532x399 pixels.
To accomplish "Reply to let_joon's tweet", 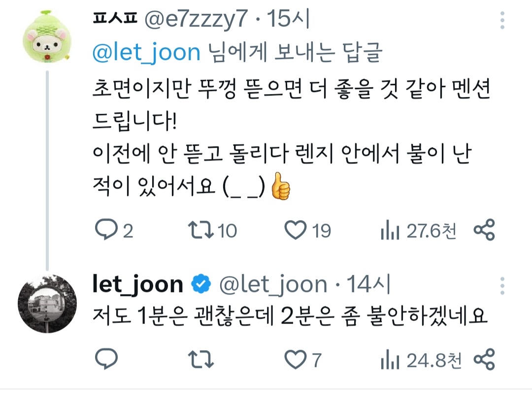I will coord(106,359).
